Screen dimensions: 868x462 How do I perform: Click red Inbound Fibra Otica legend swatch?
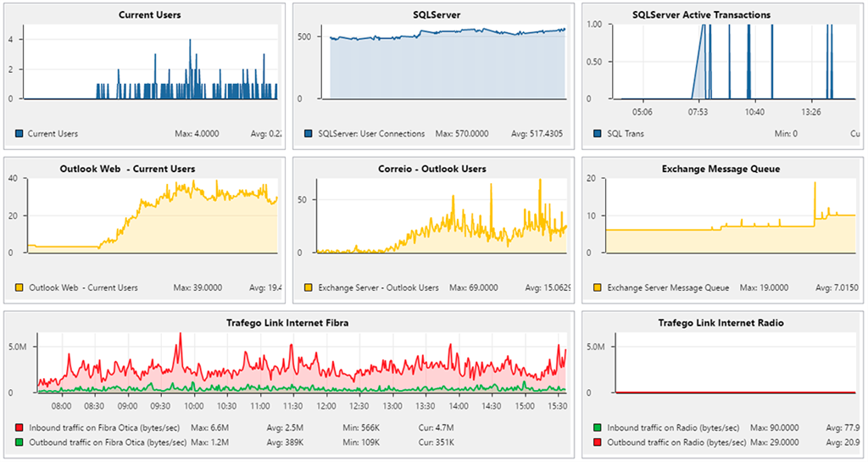19,428
